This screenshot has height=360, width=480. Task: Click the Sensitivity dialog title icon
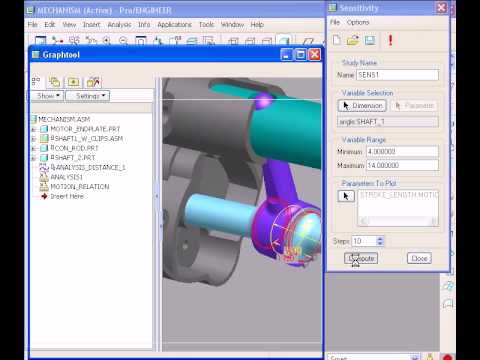[332, 8]
